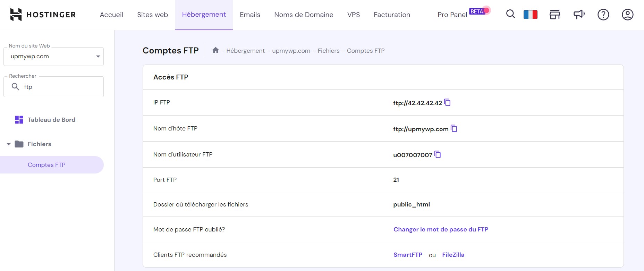Collapse the Fichiers section arrow
644x271 pixels.
(9, 144)
